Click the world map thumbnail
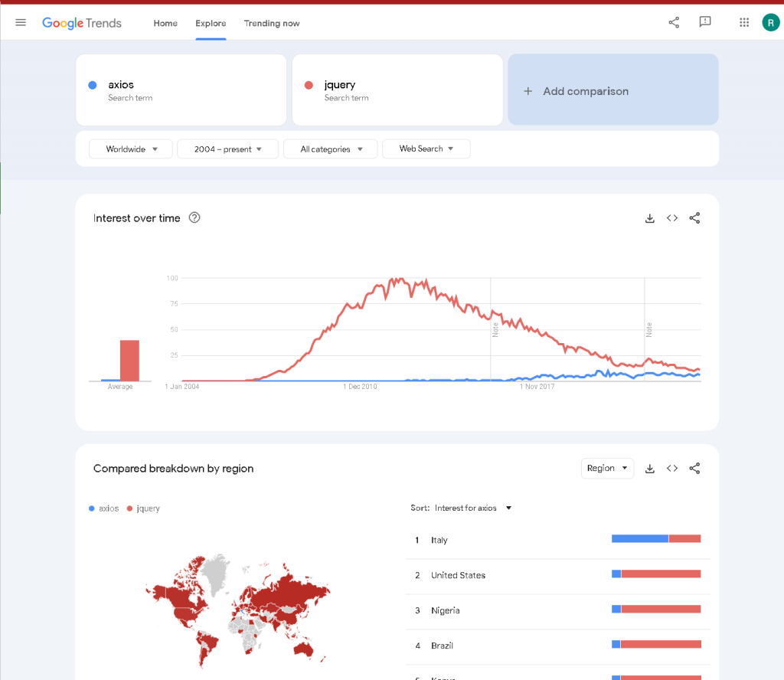Viewport: 784px width, 680px height. pos(238,611)
